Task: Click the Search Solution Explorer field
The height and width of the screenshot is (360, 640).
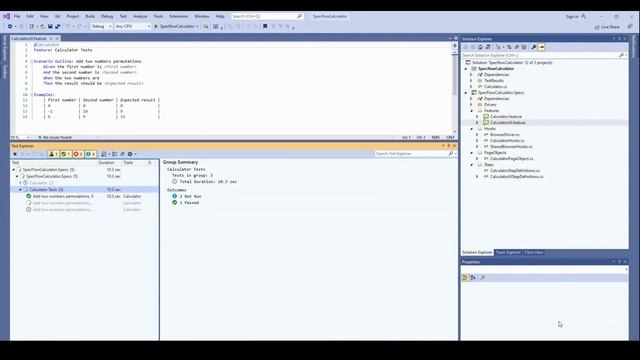Action: coord(540,55)
